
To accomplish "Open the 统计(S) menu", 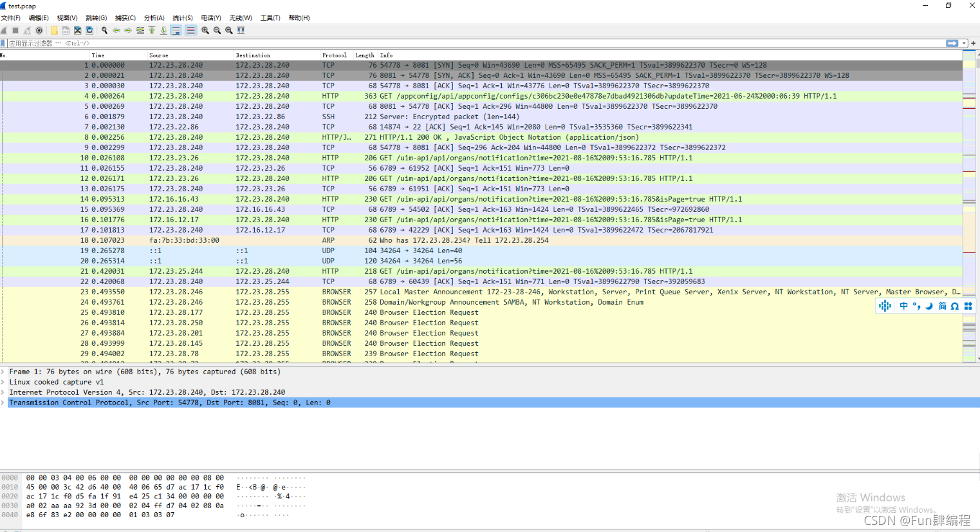I will tap(183, 18).
